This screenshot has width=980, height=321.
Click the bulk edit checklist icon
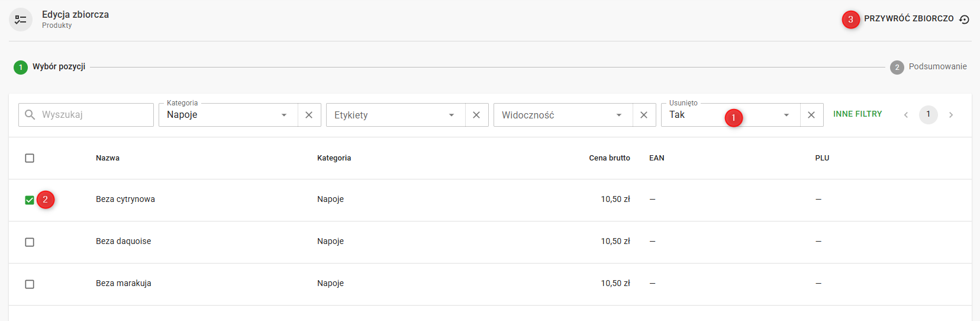click(x=21, y=20)
